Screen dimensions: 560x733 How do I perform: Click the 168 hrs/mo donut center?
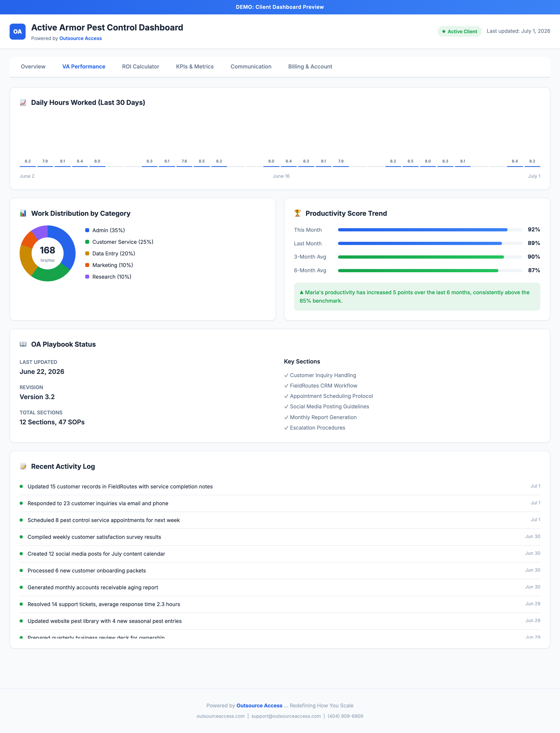click(48, 254)
